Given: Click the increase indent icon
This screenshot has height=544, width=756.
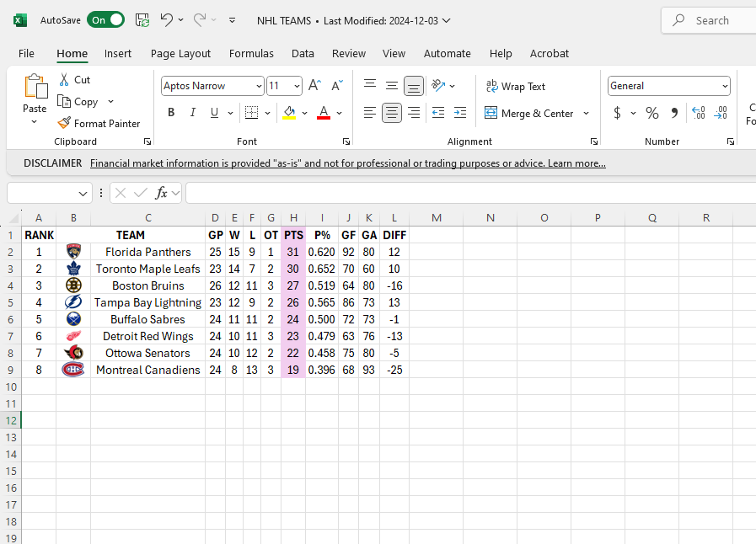Looking at the screenshot, I should pyautogui.click(x=459, y=113).
